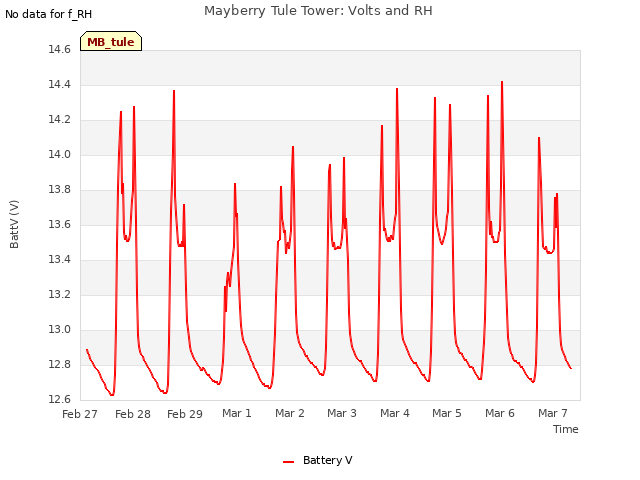640x480 pixels.
Task: Click the Mar 7 date tick label
Action: (x=553, y=413)
